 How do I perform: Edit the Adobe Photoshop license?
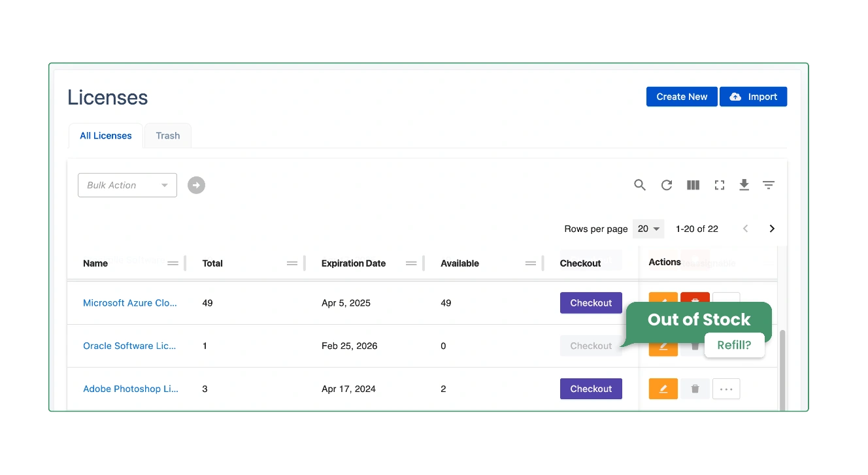click(x=663, y=389)
